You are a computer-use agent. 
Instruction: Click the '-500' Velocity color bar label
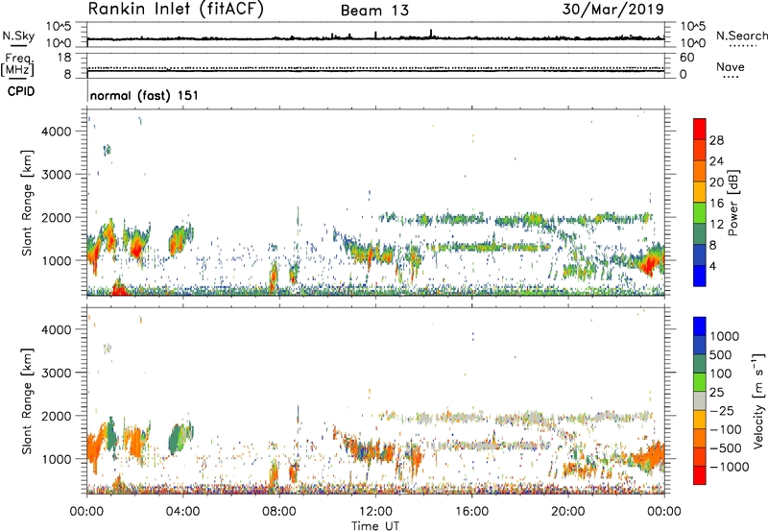(725, 447)
